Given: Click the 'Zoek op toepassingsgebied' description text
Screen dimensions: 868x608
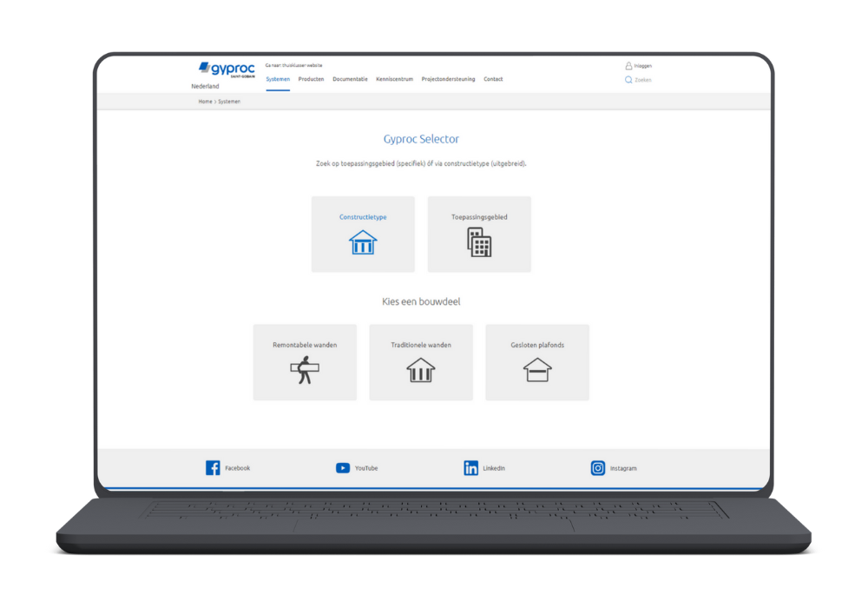Looking at the screenshot, I should pos(421,163).
